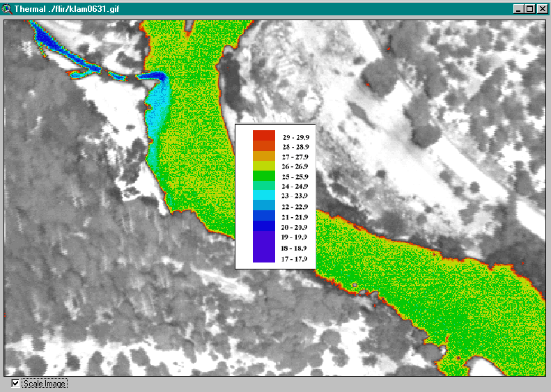551x392 pixels.
Task: Click the 23 - 23.9 cyan legend swatch
Action: (264, 195)
